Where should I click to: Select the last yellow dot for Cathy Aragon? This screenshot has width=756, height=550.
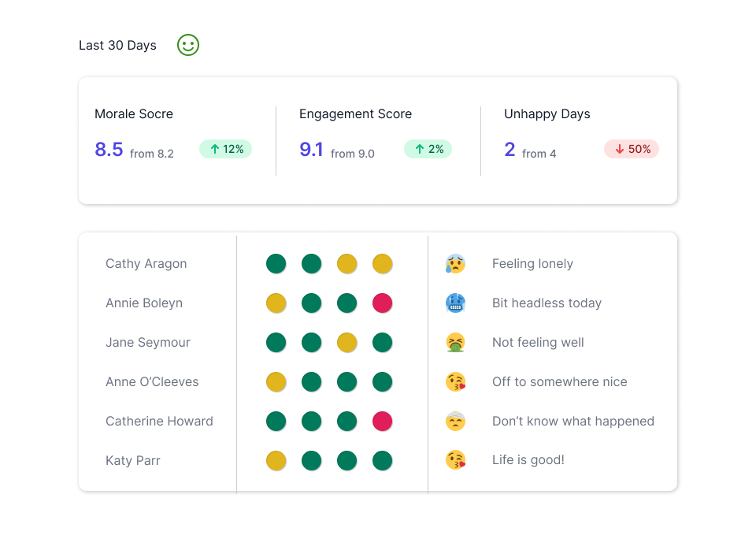[x=383, y=264]
